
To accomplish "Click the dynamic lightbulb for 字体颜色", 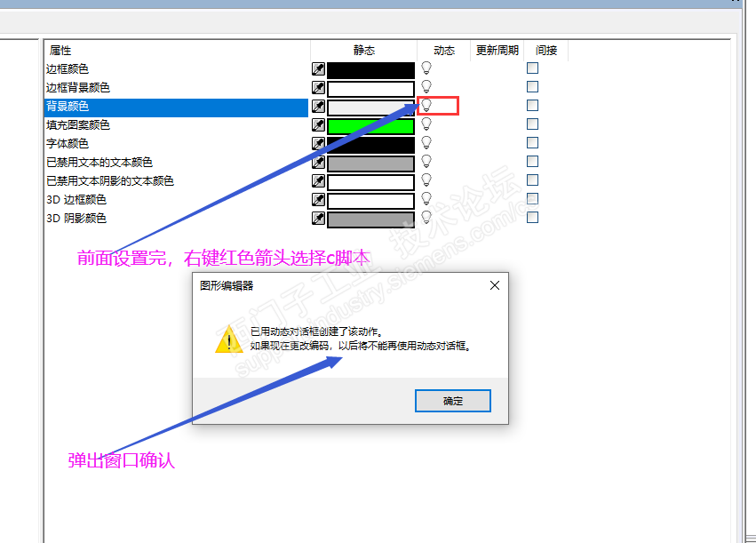I will 426,143.
